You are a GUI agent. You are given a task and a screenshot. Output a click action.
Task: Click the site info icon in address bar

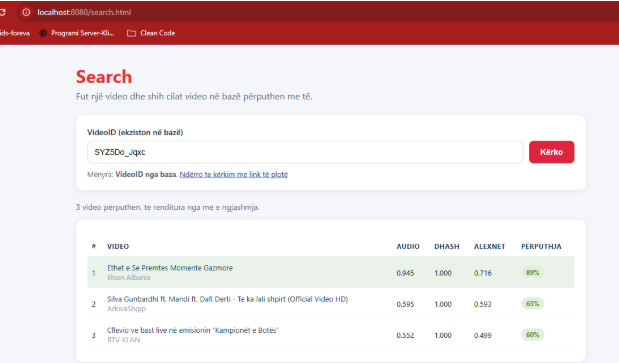(x=26, y=12)
